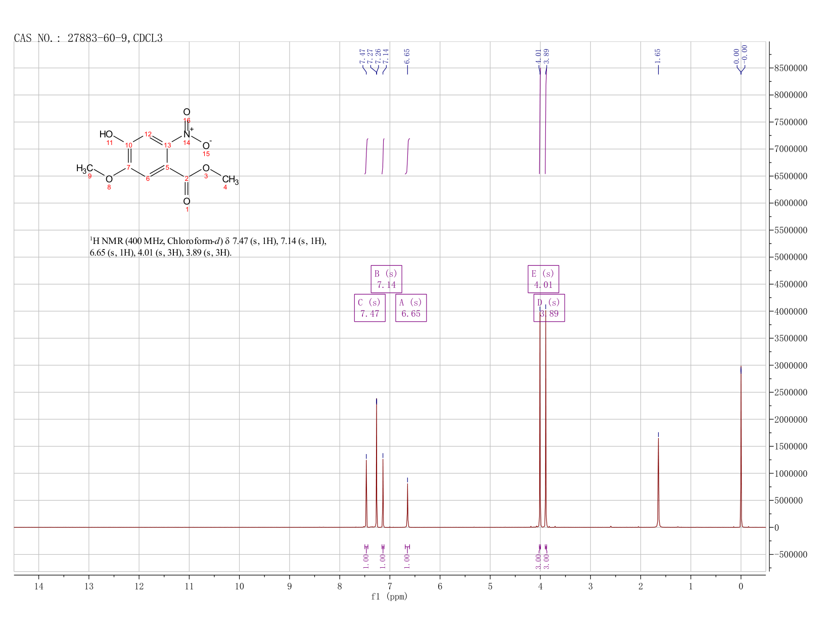Click the 1.00 integral value under 7.47

(366, 558)
